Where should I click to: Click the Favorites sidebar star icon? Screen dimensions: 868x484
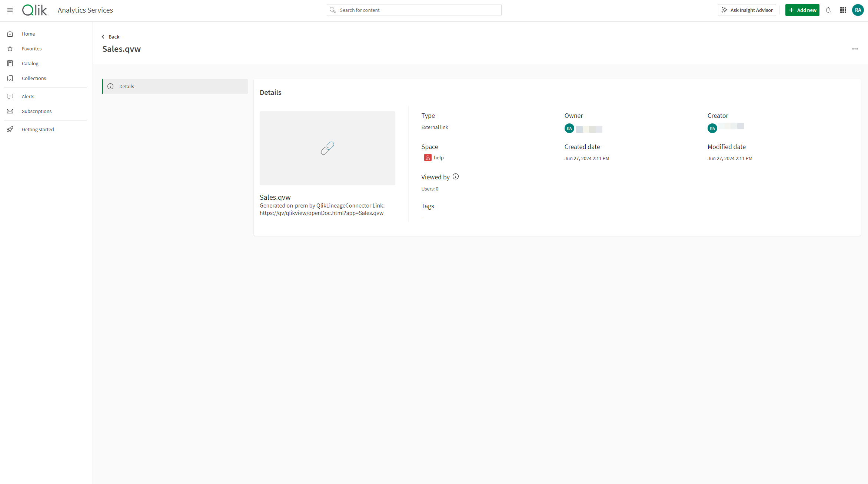[x=11, y=48]
